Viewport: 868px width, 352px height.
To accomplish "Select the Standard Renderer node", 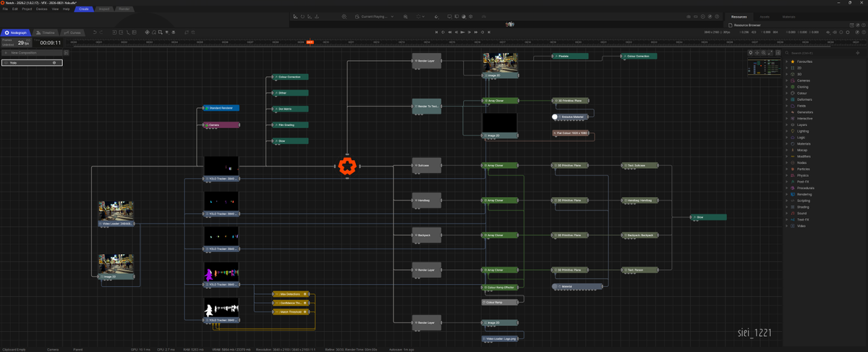I will (x=221, y=108).
